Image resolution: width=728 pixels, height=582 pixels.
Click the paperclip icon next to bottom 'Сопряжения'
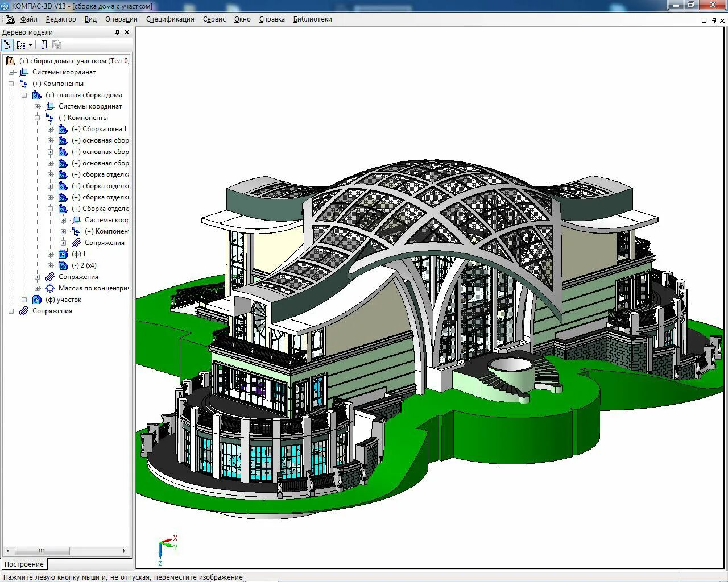pyautogui.click(x=24, y=311)
